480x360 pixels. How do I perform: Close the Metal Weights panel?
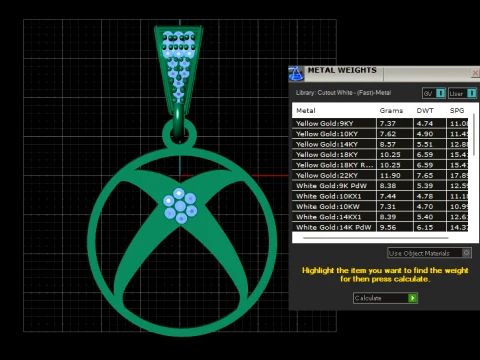click(475, 73)
